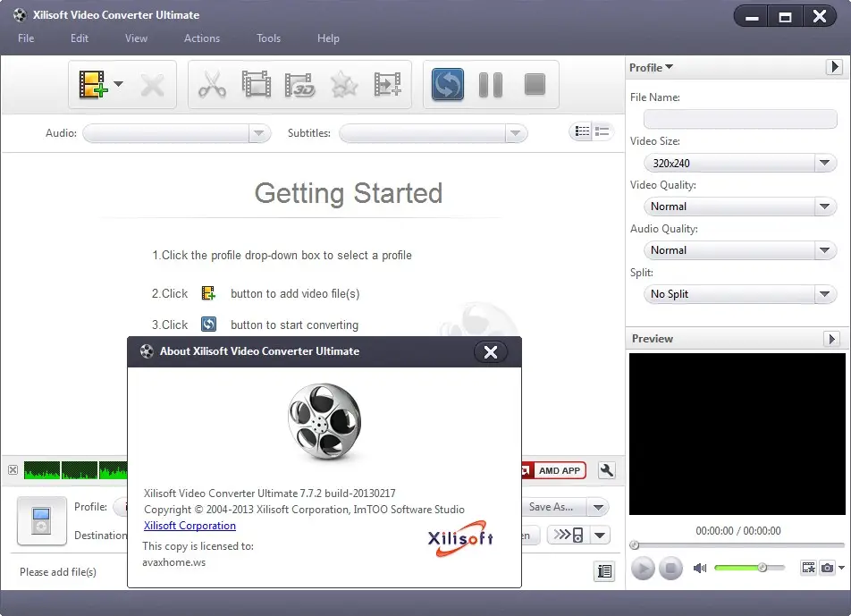Click the transfer to device icon
This screenshot has width=851, height=616.
click(x=569, y=536)
